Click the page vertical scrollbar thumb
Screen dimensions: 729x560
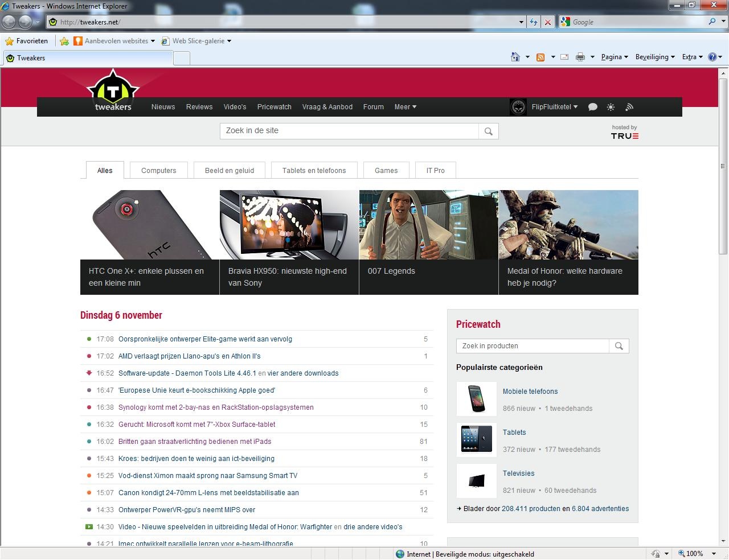723,167
